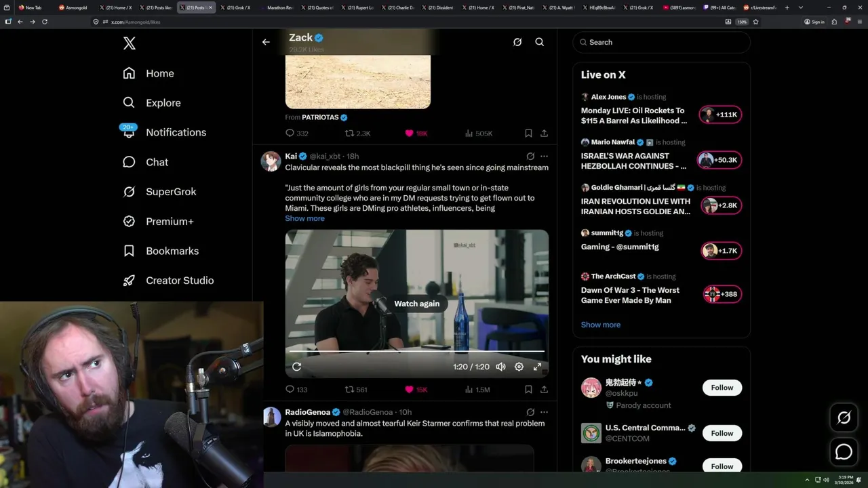Open Bookmarks in the sidebar
868x488 pixels.
pos(161,251)
